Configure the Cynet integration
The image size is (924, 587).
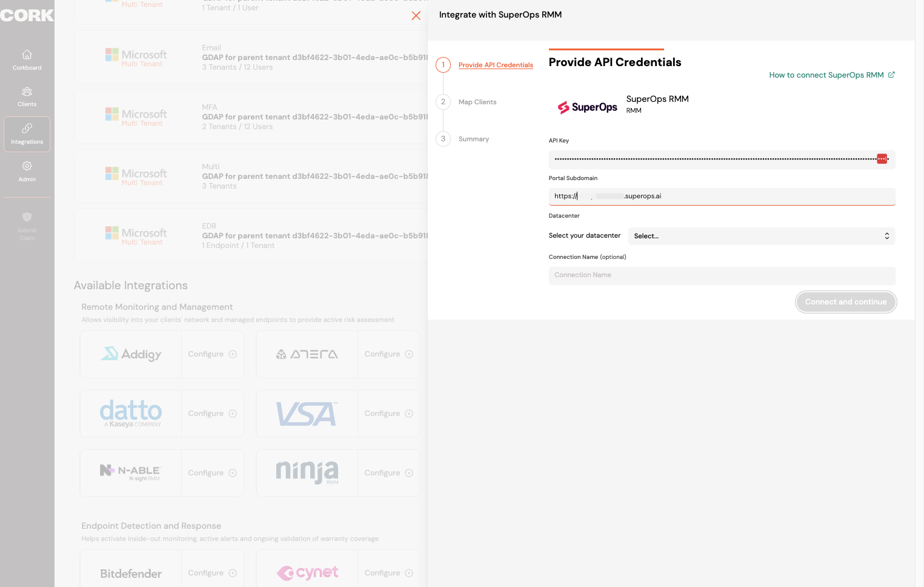point(388,573)
